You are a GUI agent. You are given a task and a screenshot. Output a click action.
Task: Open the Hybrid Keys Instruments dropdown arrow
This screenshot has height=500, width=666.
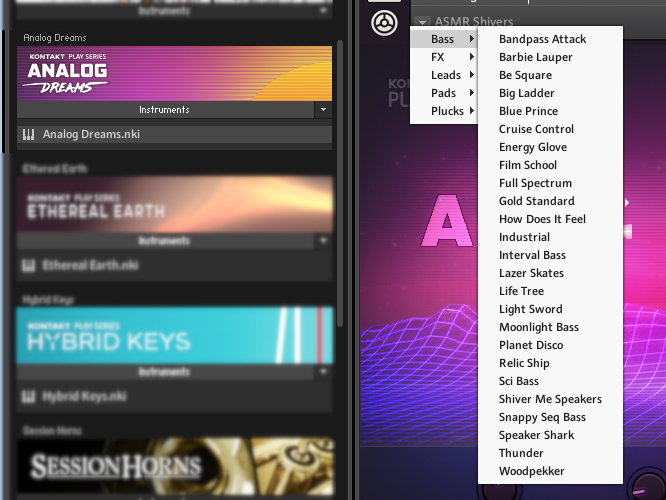[x=323, y=372]
